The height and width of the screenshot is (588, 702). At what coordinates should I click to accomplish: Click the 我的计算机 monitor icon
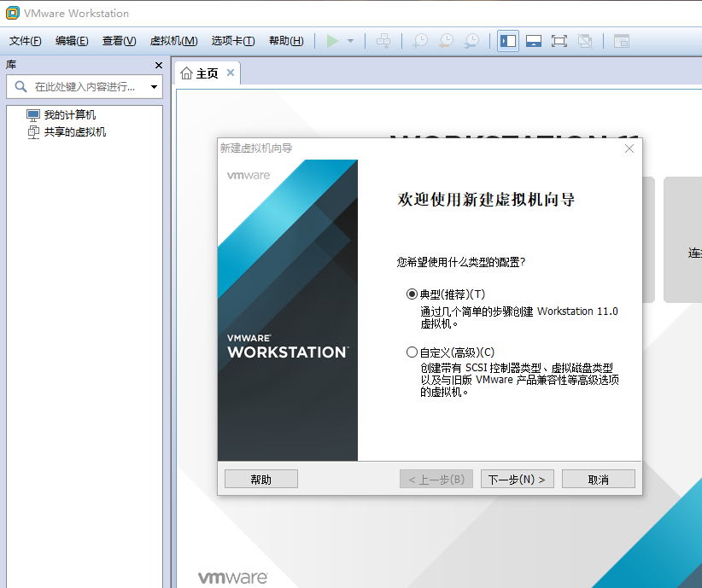[x=33, y=115]
